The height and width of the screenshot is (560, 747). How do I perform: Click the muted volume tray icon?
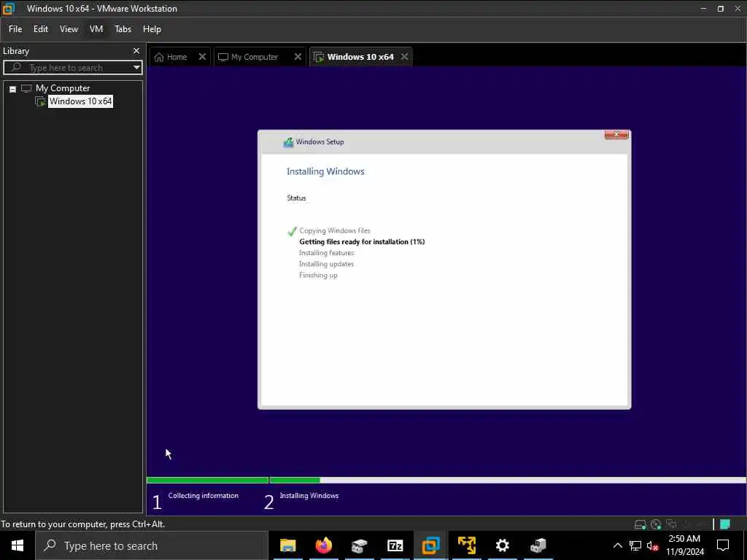coord(652,545)
